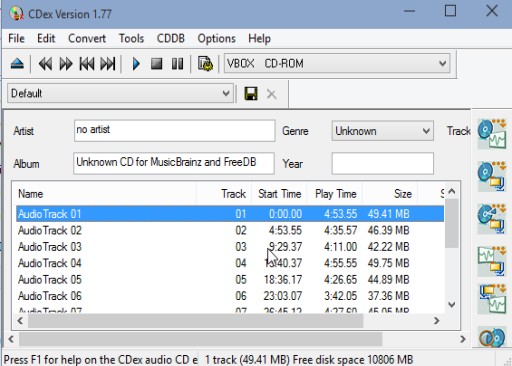Image resolution: width=512 pixels, height=366 pixels.
Task: Click the remote CDDB query icon
Action: pos(492,337)
